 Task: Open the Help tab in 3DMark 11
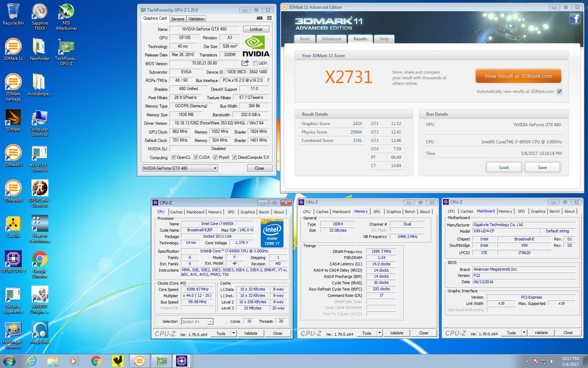[x=384, y=39]
